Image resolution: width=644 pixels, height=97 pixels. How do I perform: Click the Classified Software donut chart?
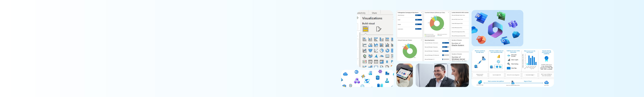(437, 24)
